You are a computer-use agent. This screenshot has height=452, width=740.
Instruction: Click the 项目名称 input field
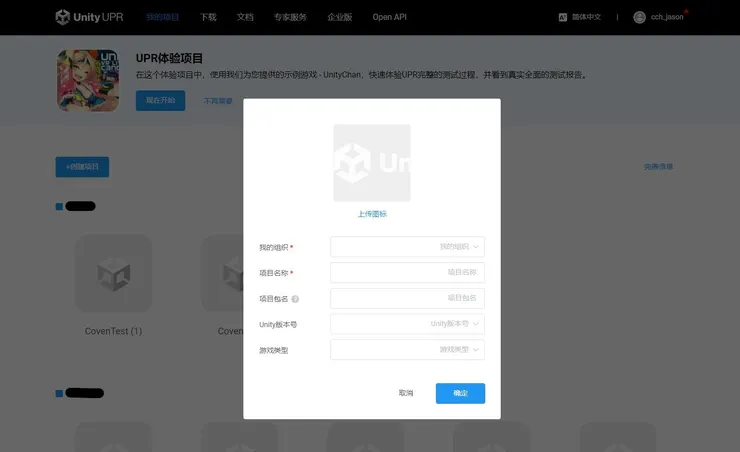[407, 272]
